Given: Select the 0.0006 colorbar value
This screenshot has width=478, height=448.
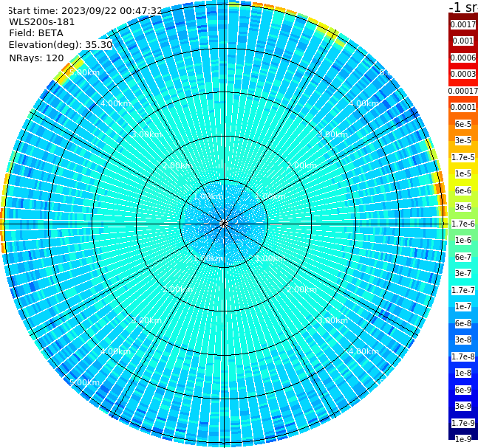Looking at the screenshot, I should [463, 58].
